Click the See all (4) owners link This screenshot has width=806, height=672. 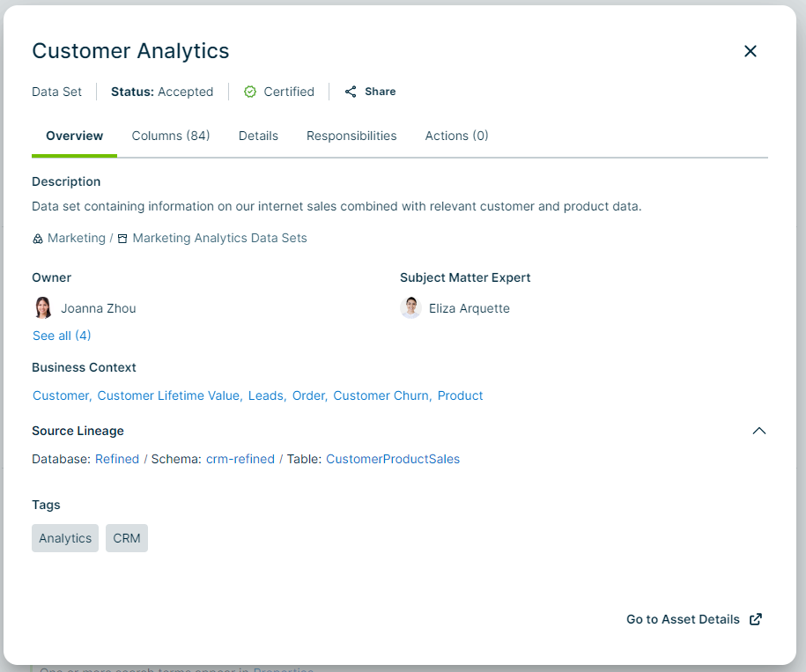[x=62, y=336]
